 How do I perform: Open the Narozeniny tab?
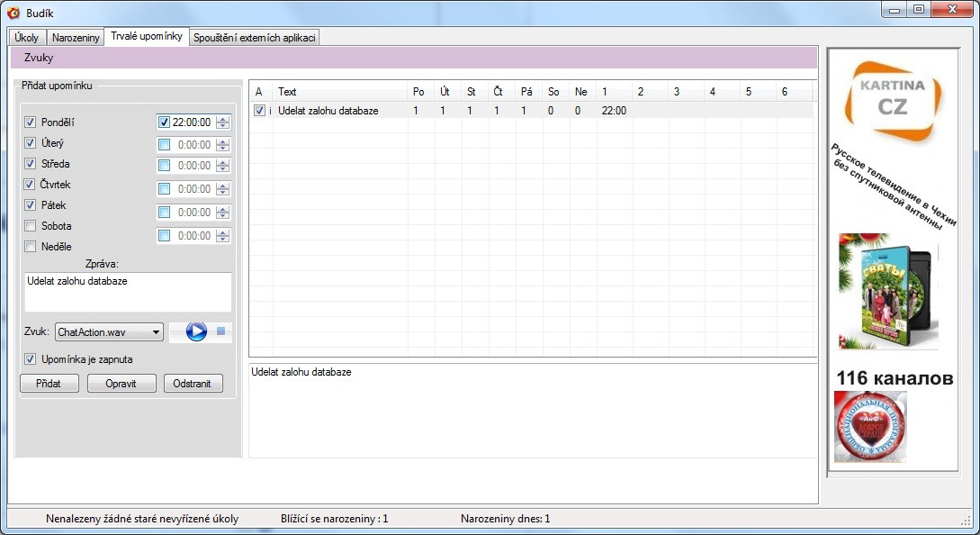pyautogui.click(x=76, y=38)
